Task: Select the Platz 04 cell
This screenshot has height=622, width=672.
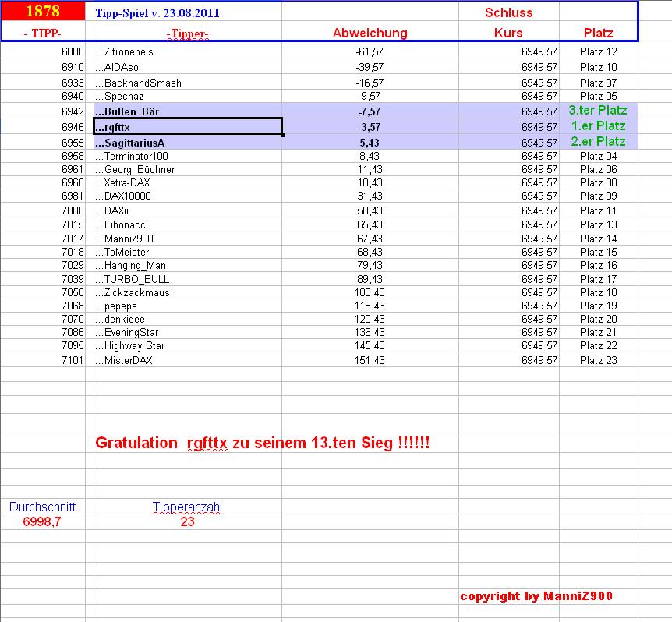Action: [598, 156]
